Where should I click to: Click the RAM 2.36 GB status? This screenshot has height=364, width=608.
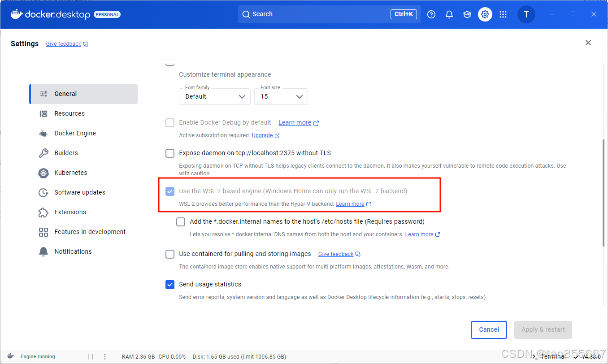coord(138,357)
